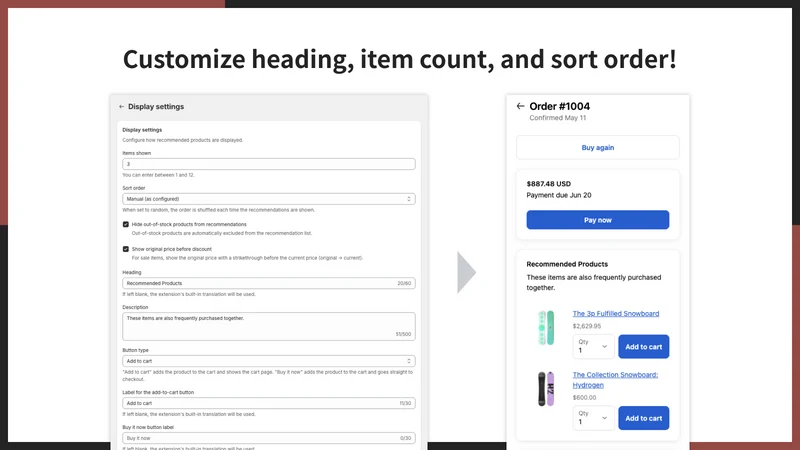Click the 3p Fulfilled Snowboard thumbnail

coord(546,328)
